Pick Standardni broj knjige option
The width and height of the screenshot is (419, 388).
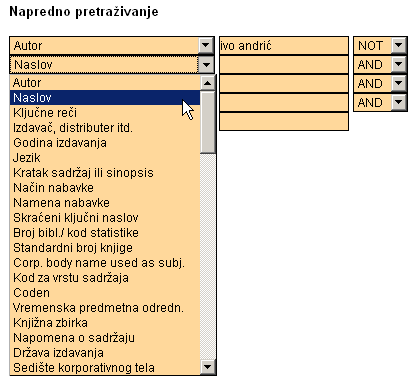coord(105,248)
